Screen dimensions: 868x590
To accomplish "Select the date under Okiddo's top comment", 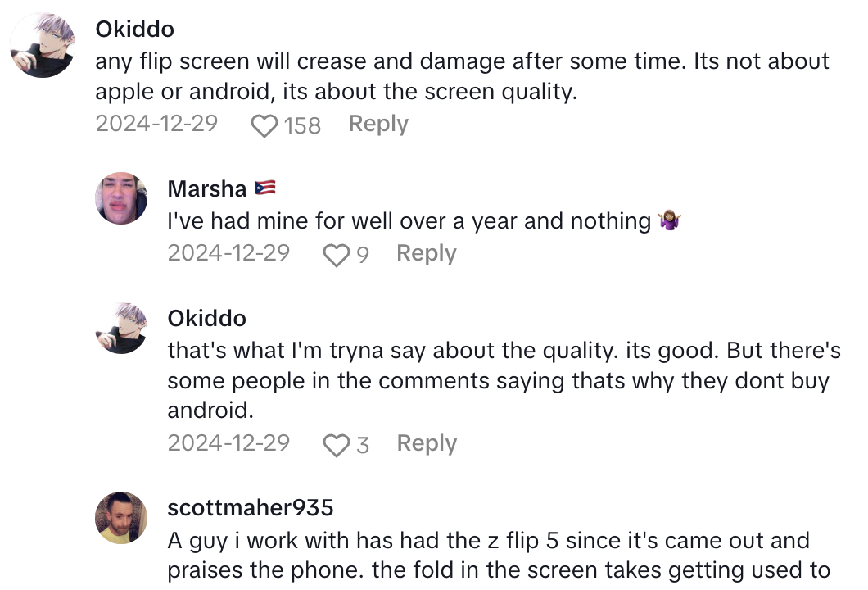I will (x=156, y=125).
